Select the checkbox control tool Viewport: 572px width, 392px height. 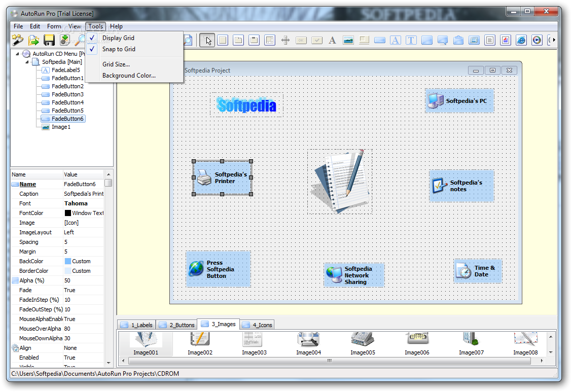[316, 41]
